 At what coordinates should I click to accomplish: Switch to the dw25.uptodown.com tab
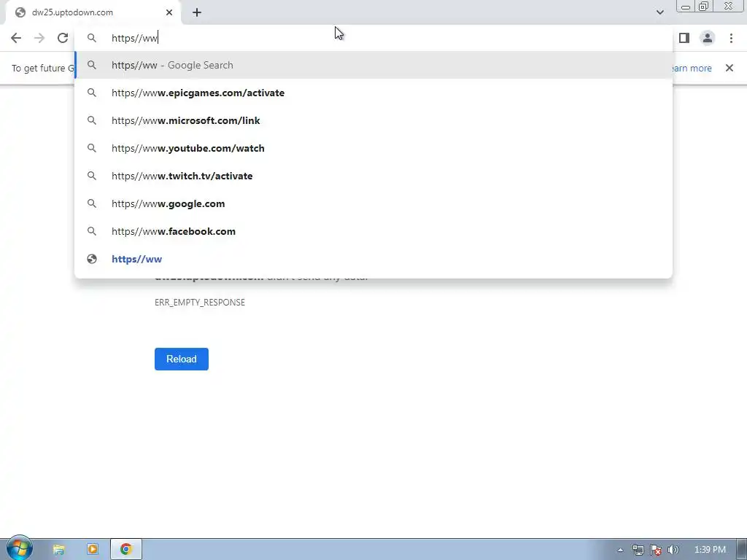pos(94,12)
